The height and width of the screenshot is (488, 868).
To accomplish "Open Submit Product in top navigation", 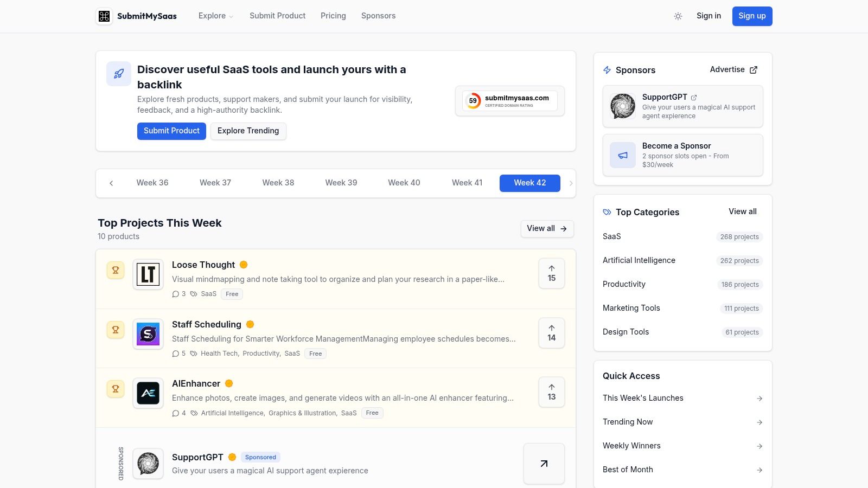I will [x=278, y=16].
